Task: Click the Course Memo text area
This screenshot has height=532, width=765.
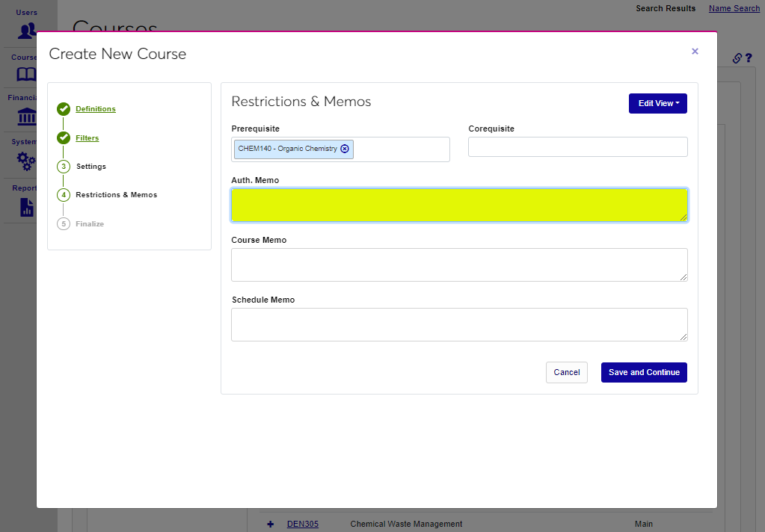Action: click(458, 265)
